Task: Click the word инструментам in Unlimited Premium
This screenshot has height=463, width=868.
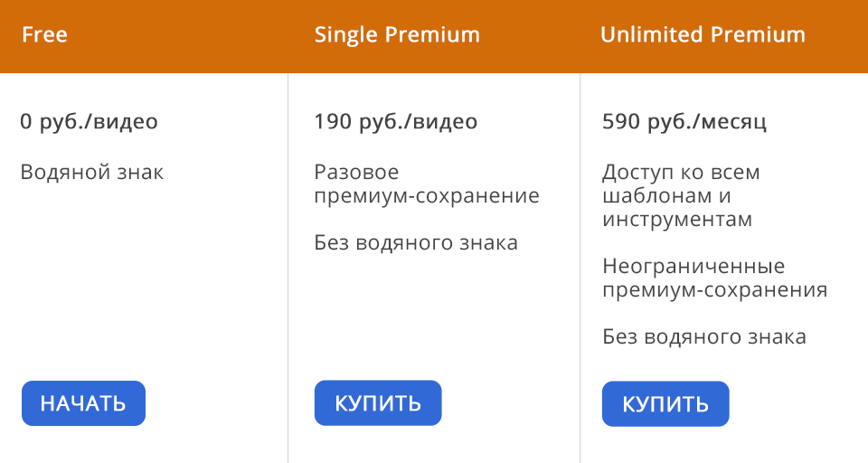Action: point(676,220)
